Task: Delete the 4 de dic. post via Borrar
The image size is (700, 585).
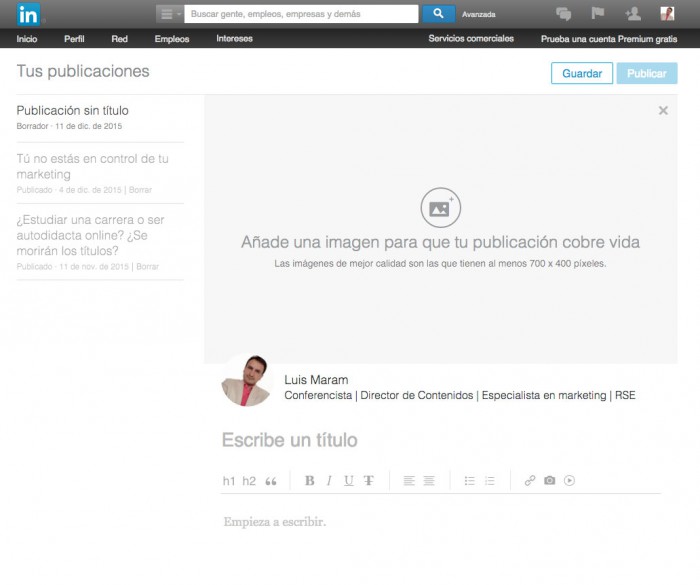Action: tap(141, 190)
